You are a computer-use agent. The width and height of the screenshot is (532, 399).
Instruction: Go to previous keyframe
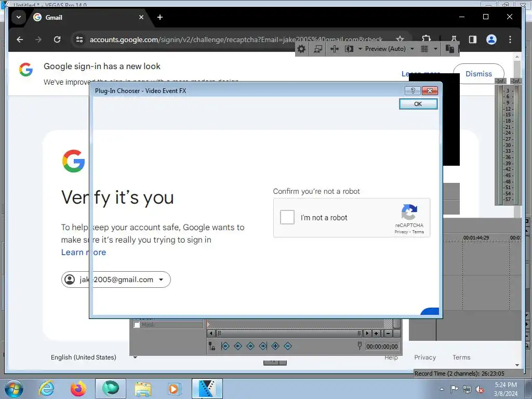coord(238,346)
